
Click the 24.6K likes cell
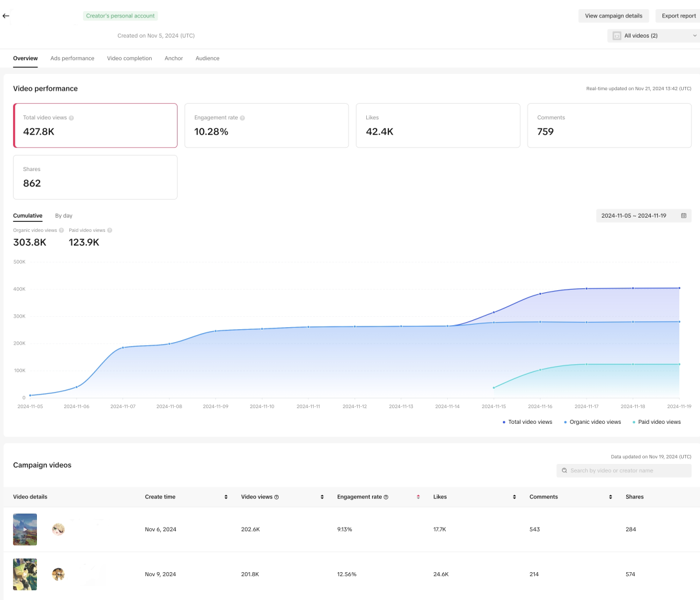click(x=441, y=575)
